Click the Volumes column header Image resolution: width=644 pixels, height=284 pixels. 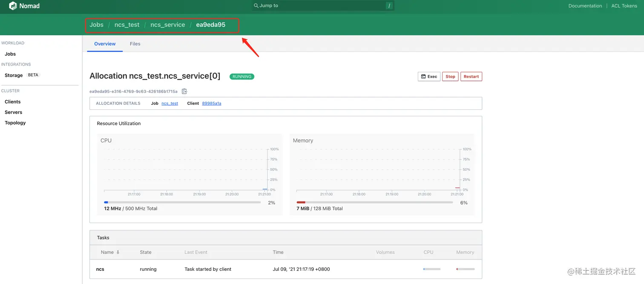(x=385, y=252)
